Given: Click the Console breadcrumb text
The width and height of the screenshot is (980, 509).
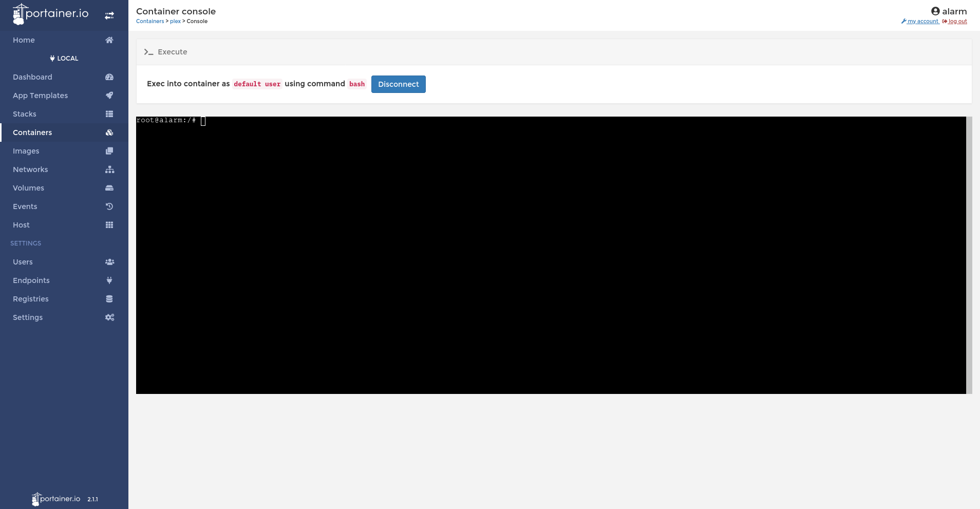Looking at the screenshot, I should click(x=197, y=22).
